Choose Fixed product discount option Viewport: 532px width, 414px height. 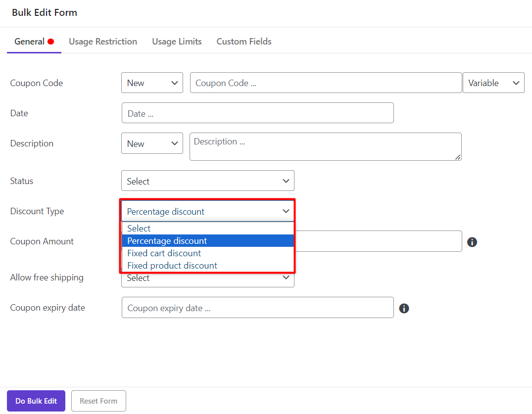(172, 266)
